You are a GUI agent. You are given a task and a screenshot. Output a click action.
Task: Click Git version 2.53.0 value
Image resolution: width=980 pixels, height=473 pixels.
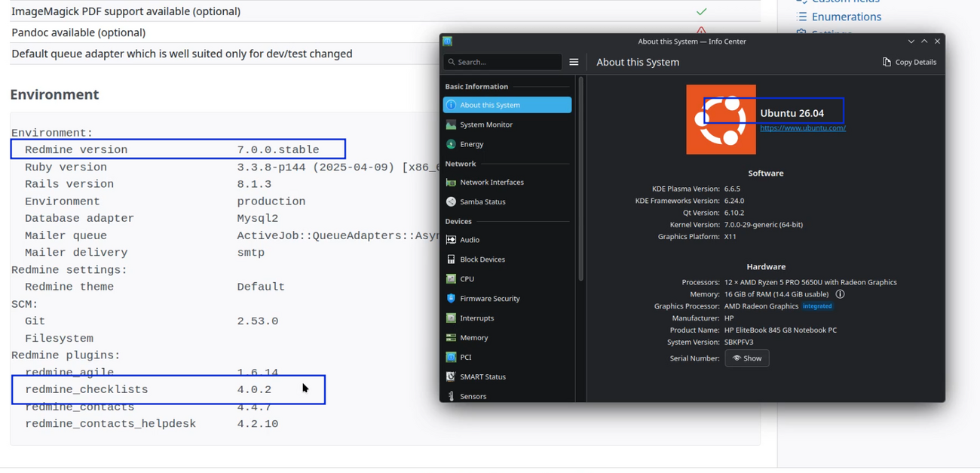258,321
